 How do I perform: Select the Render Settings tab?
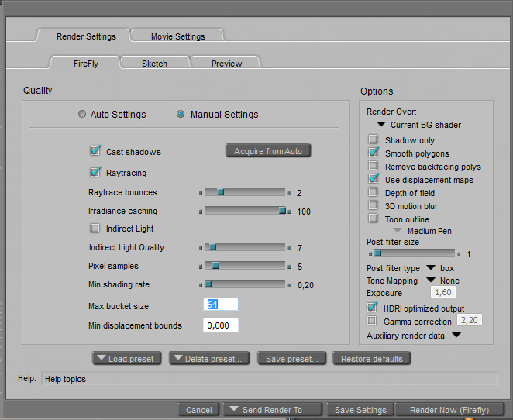click(86, 36)
